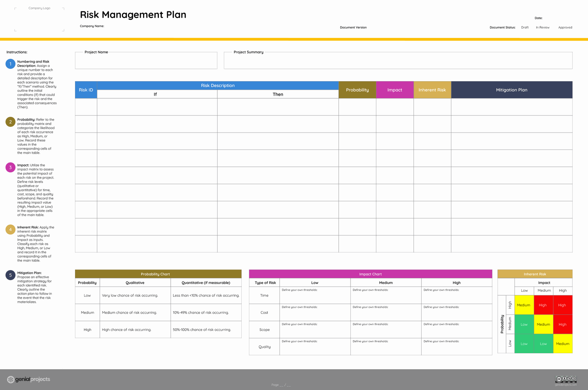Click the gold step 4 circle icon
Viewport: 588px width, 390px height.
coord(10,230)
